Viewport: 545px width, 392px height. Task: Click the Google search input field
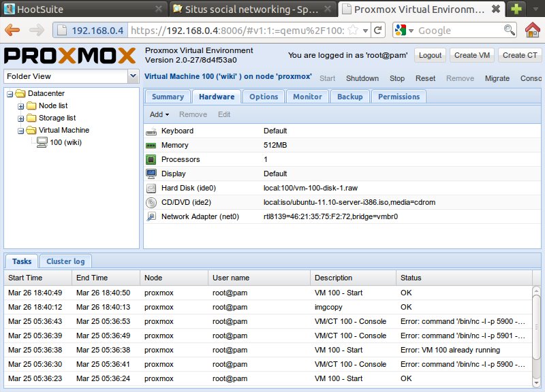460,31
